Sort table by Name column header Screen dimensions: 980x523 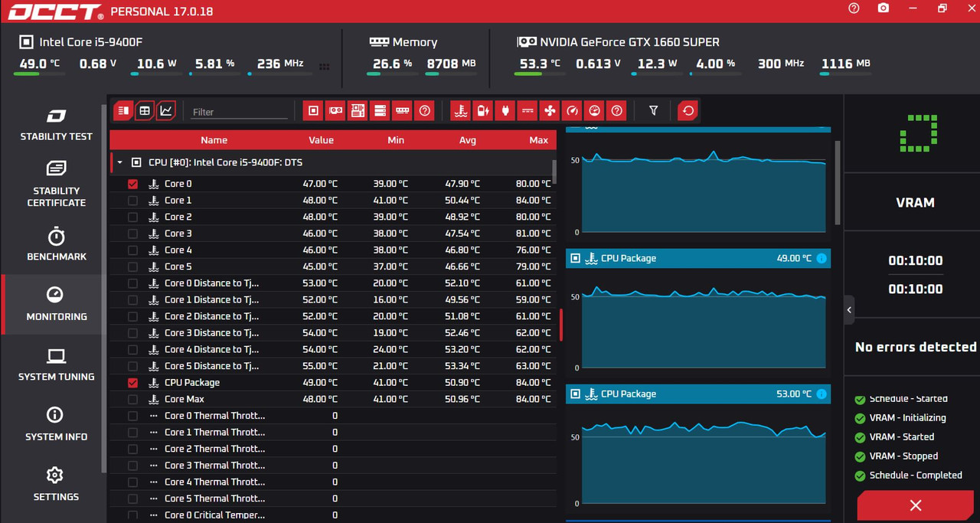[214, 140]
